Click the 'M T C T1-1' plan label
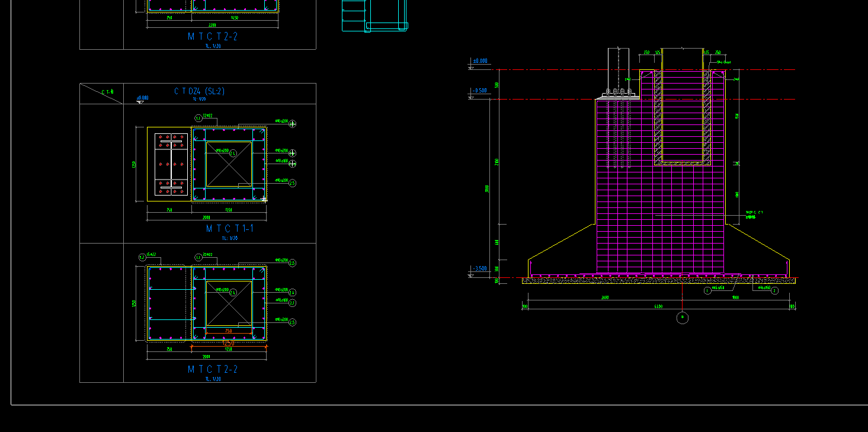Image resolution: width=868 pixels, height=432 pixels. [x=230, y=229]
